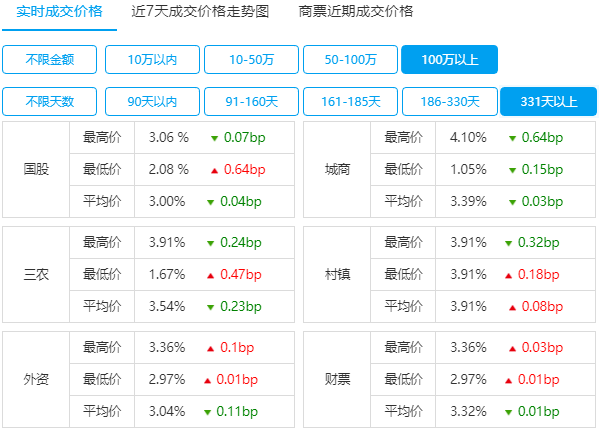Click the 0.04bp change in 国股
Viewport: 600px width, 432px height.
tap(241, 201)
